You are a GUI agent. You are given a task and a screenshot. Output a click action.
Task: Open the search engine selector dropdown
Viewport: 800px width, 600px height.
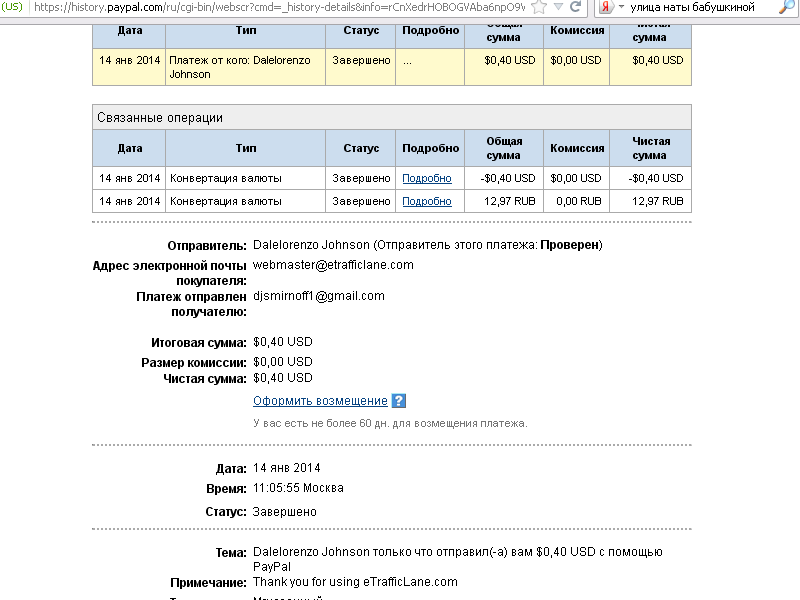point(621,7)
